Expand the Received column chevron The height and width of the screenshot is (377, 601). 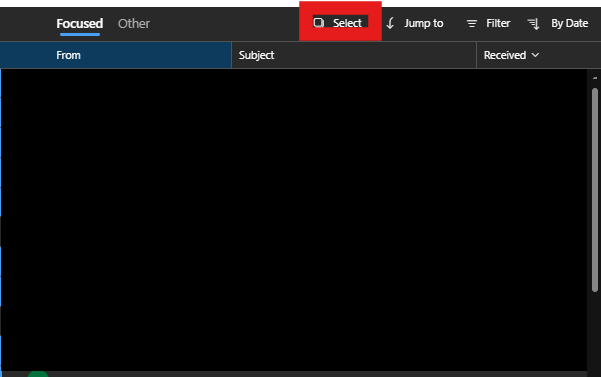point(535,55)
